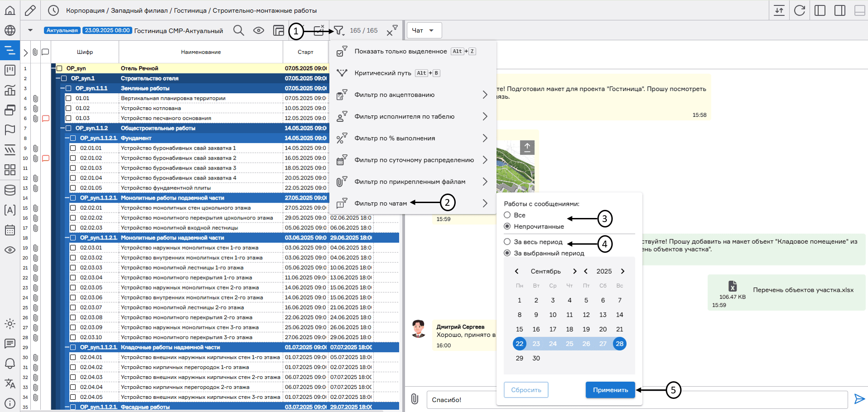The height and width of the screenshot is (412, 868).
Task: Select the "Все" radio button
Action: tap(507, 215)
